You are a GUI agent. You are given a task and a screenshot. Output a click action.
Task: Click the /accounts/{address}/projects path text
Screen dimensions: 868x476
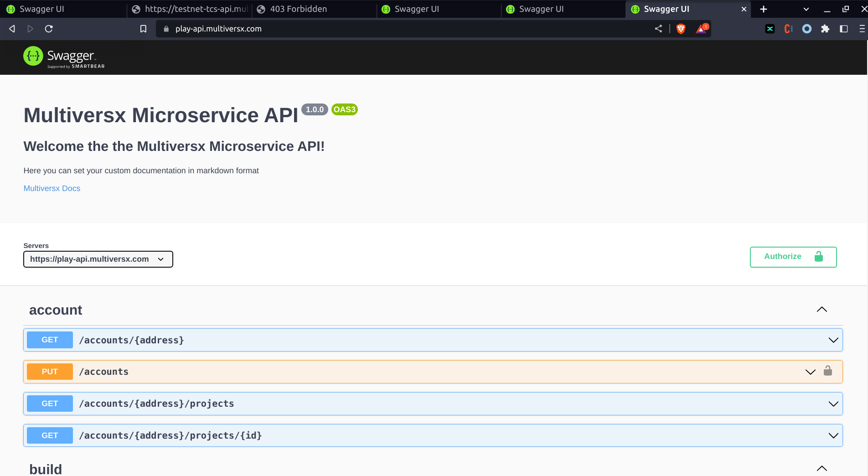click(157, 404)
